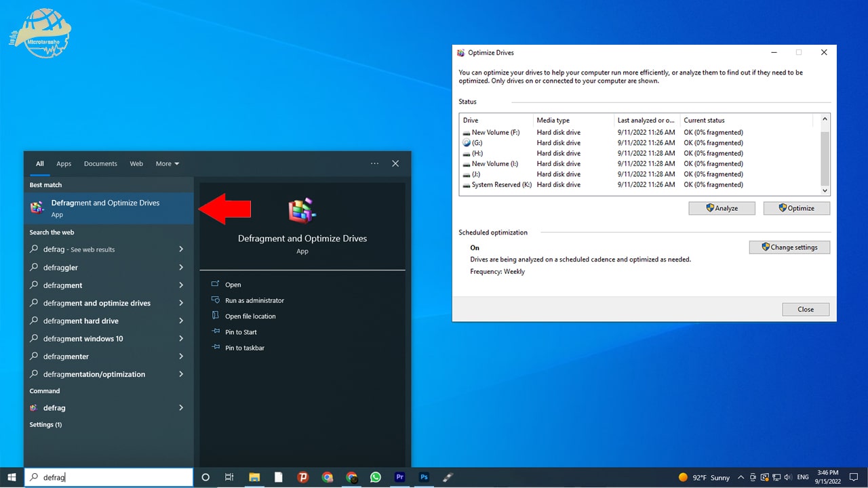Choose Run as administrator
The width and height of the screenshot is (868, 488).
coord(254,300)
